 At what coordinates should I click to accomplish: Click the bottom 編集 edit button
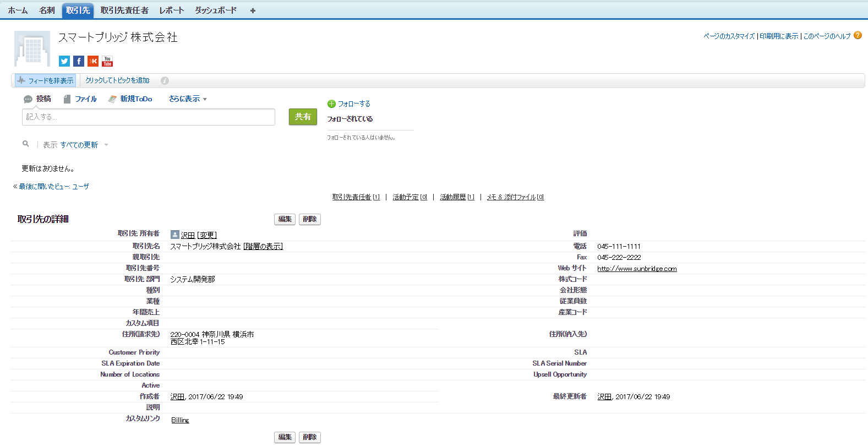click(285, 437)
